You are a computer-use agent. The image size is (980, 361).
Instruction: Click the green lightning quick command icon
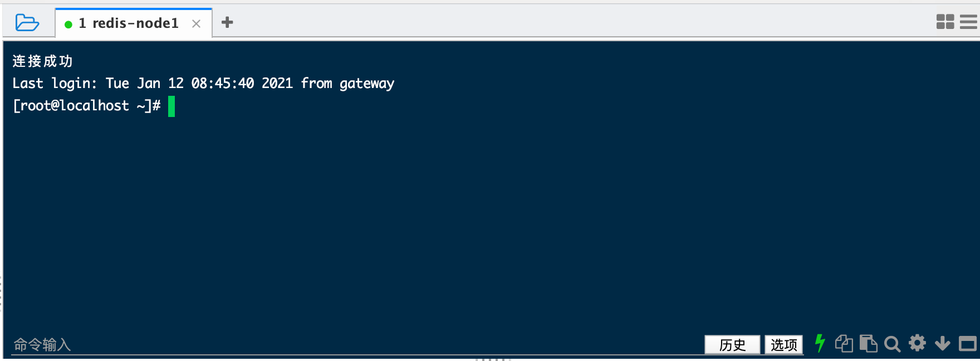point(820,343)
